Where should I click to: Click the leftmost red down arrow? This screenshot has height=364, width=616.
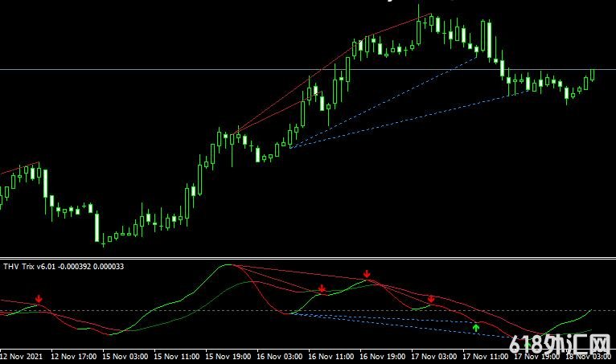click(x=39, y=299)
